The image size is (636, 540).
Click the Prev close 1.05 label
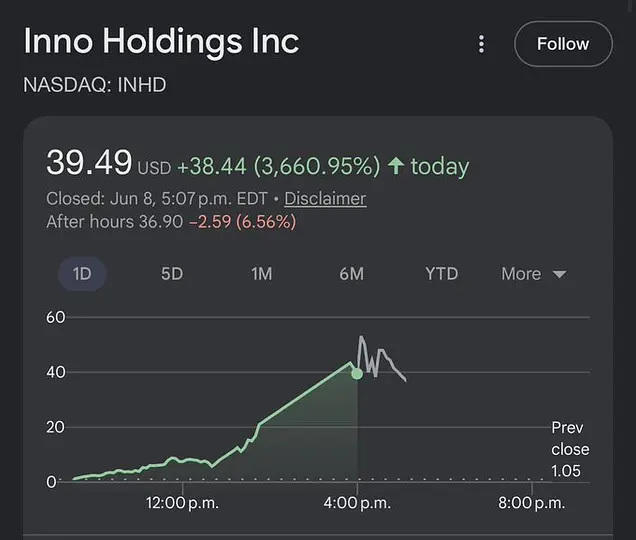(x=570, y=449)
